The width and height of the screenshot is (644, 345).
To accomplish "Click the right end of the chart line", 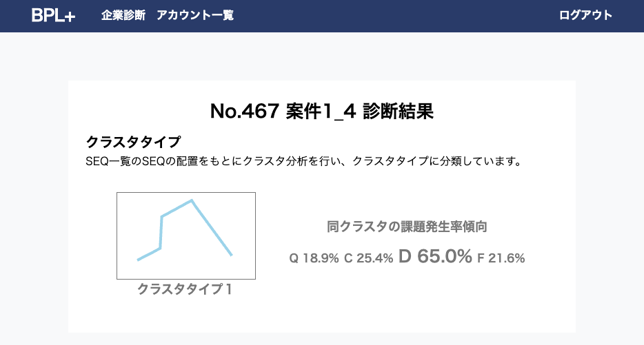I will pos(231,255).
